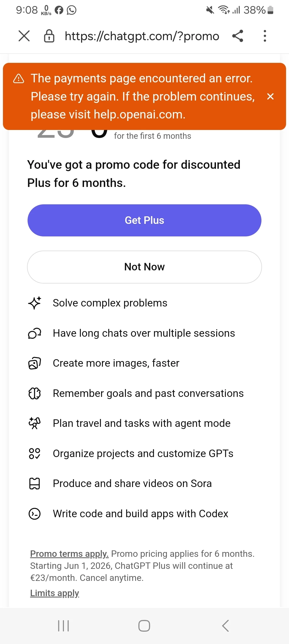Viewport: 289px width, 644px height.
Task: Tap the chat bubbles icon for long chats
Action: 35,333
